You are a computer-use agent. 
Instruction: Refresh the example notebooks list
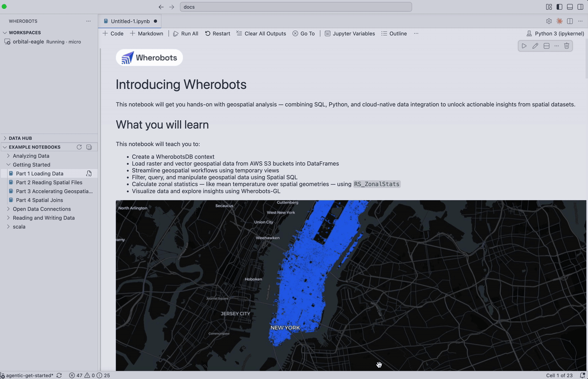coord(79,147)
